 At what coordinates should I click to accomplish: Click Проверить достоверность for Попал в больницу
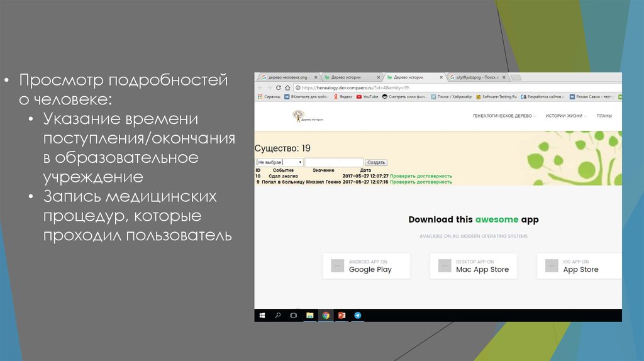(x=421, y=182)
